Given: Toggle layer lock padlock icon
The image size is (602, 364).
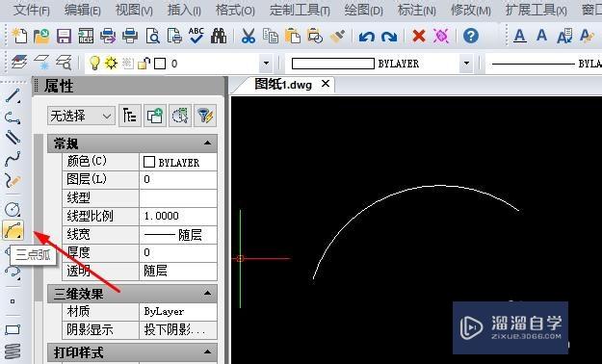Looking at the screenshot, I should 144,63.
